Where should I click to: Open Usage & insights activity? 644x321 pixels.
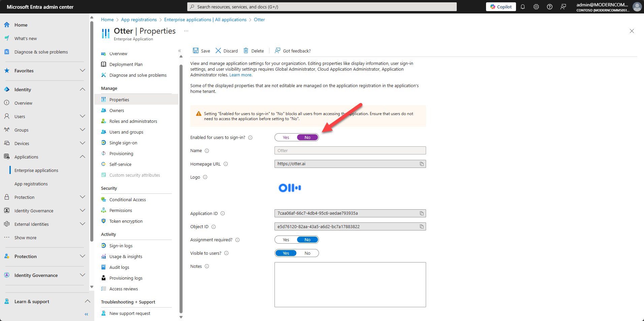click(x=125, y=256)
